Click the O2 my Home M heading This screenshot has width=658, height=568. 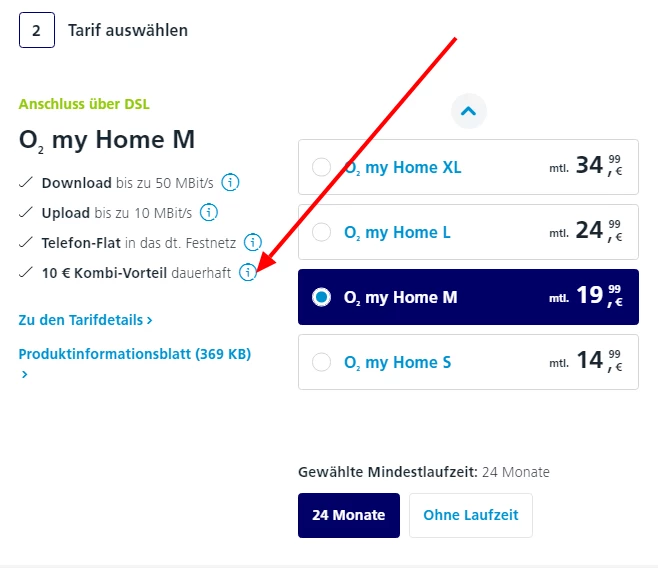point(107,140)
